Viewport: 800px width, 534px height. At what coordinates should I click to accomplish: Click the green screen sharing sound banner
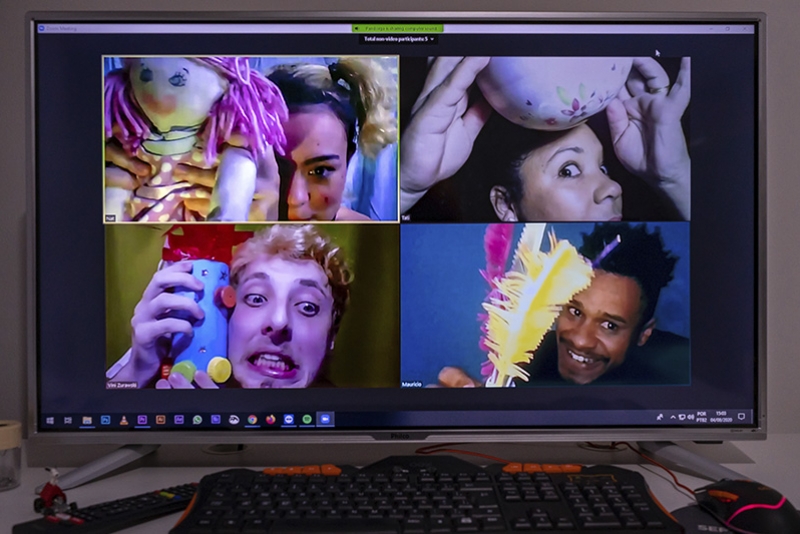click(397, 29)
